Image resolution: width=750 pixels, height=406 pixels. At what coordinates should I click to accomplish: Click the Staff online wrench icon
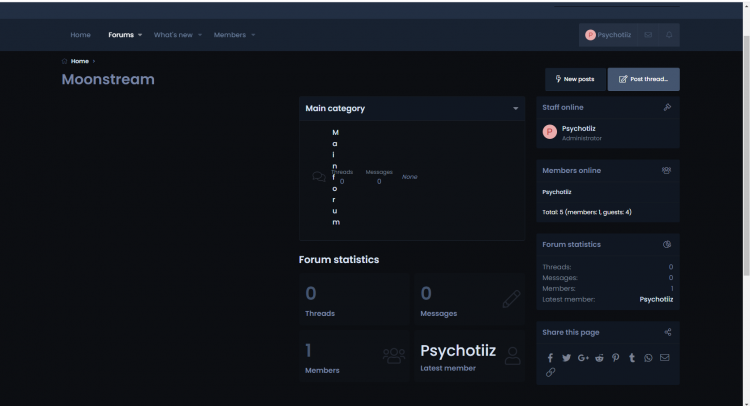coord(667,107)
